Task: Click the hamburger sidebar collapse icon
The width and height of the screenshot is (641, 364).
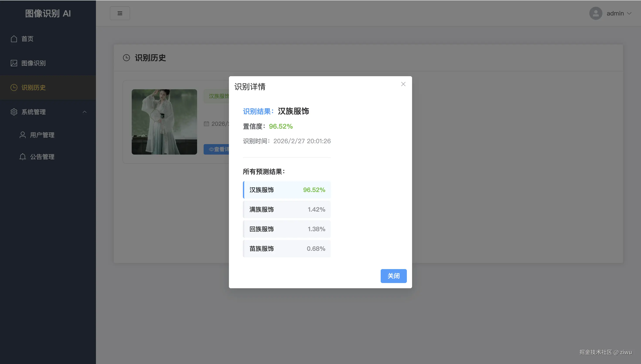Action: coord(120,13)
